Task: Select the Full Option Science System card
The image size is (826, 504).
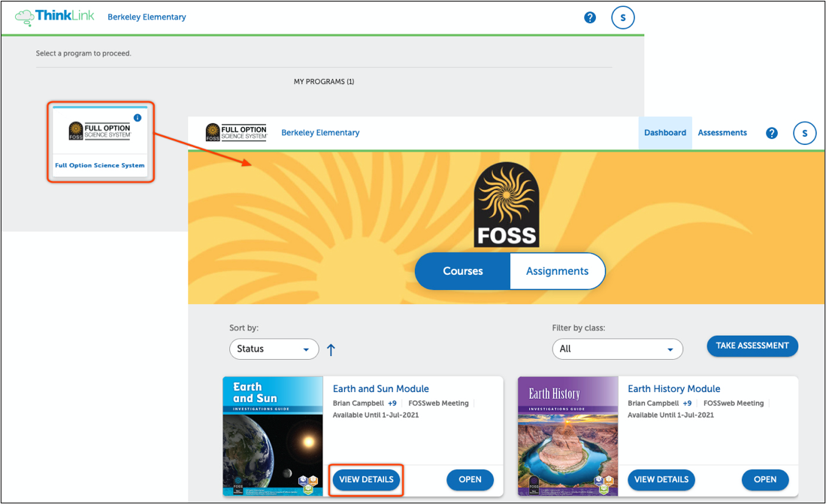Action: 100,143
